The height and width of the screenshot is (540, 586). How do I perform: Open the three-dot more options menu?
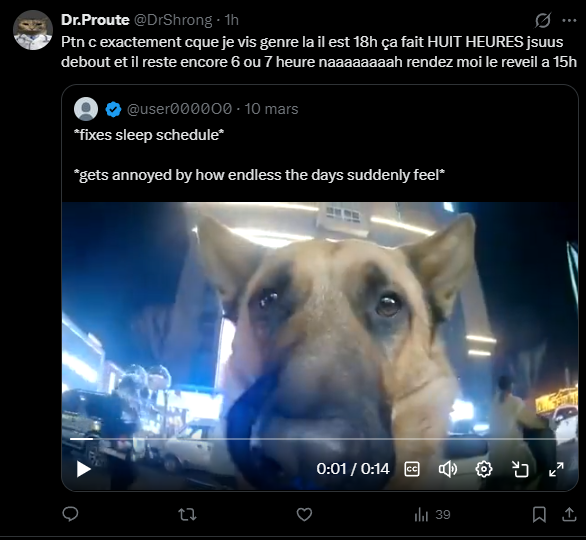click(569, 21)
